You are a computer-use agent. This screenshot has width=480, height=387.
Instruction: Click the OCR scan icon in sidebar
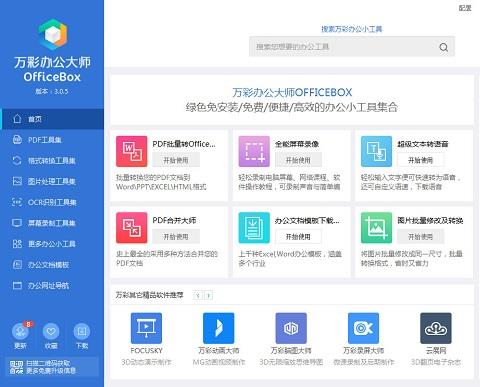[17, 202]
